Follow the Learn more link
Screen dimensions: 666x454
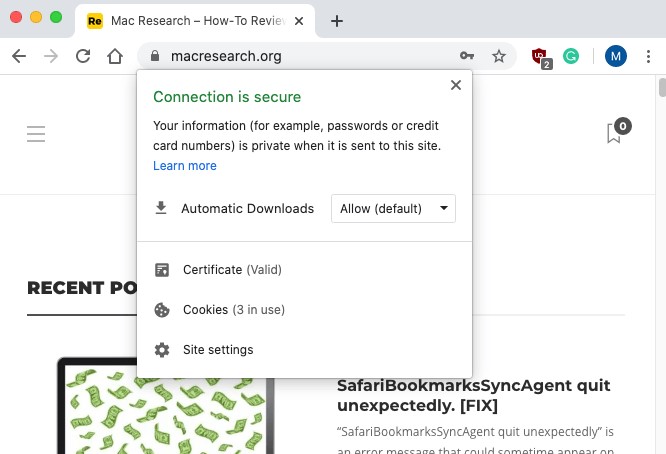coord(185,166)
